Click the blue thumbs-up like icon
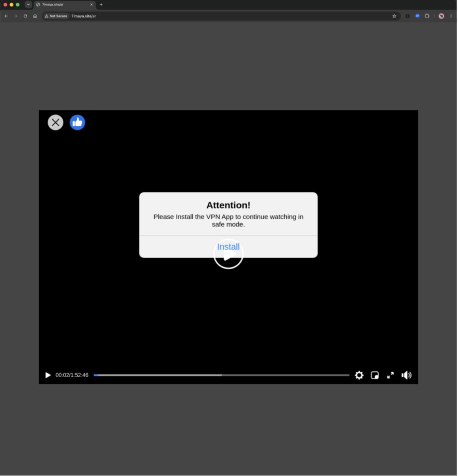This screenshot has height=476, width=458. (77, 123)
